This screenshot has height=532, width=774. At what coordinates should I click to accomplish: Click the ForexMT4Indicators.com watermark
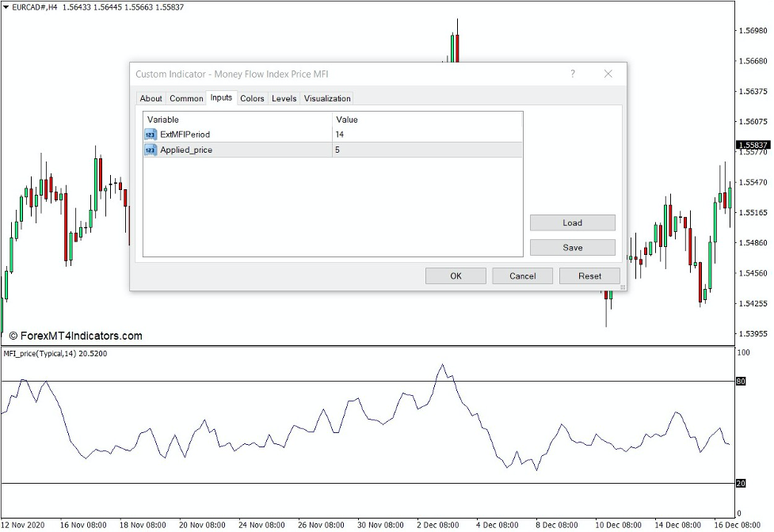coord(74,335)
